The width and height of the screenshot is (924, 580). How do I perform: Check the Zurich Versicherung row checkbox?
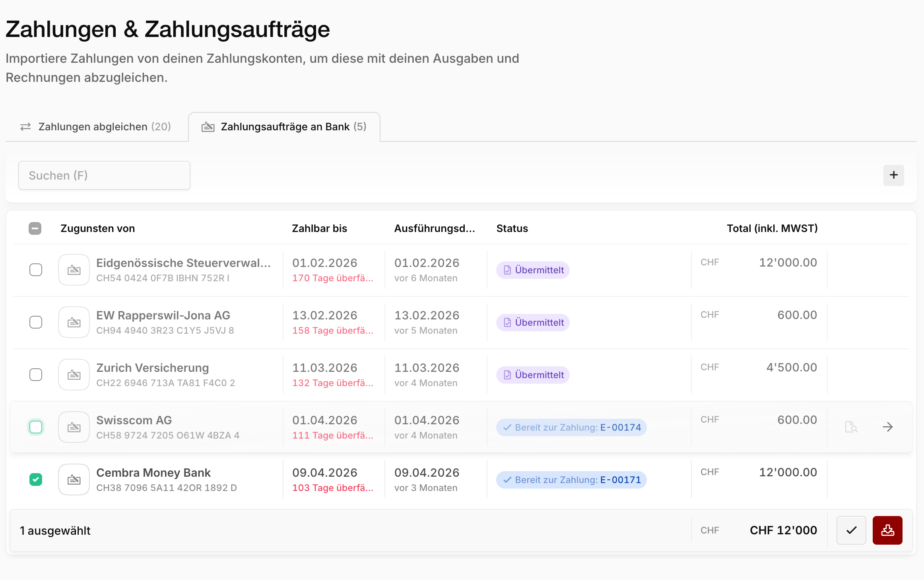tap(36, 375)
